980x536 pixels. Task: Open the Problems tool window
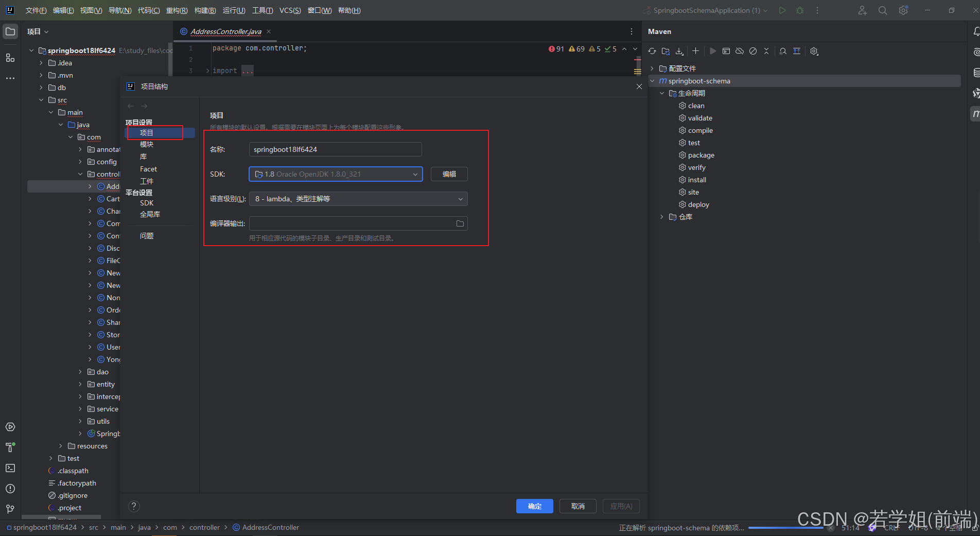pyautogui.click(x=10, y=488)
